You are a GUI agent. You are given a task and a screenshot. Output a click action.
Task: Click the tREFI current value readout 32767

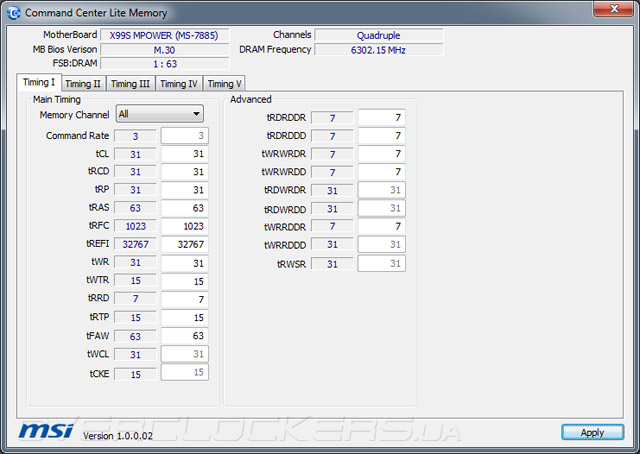tap(135, 244)
